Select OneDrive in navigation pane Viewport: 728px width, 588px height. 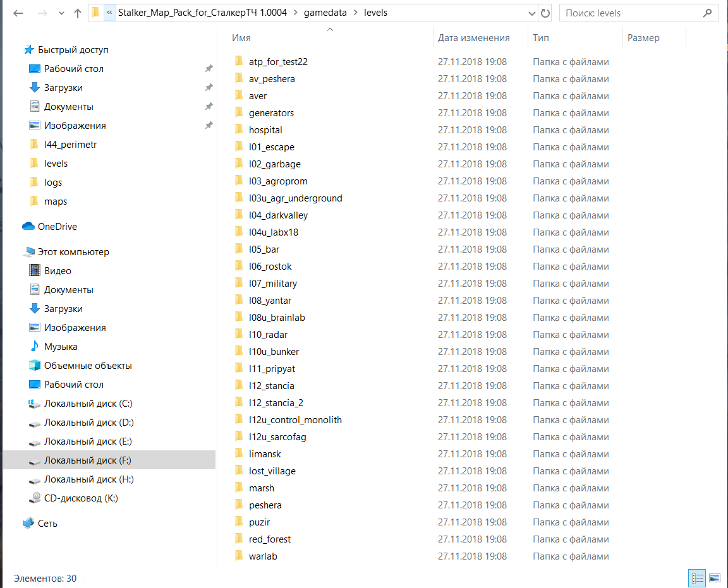(x=57, y=227)
